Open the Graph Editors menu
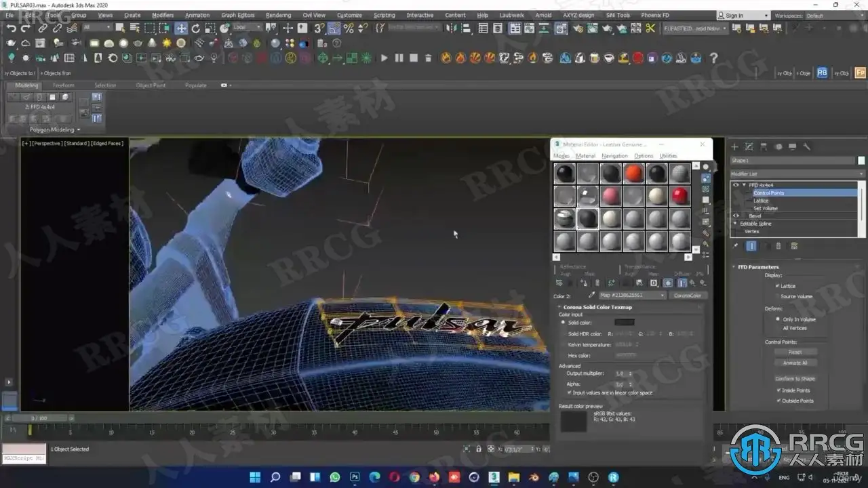The image size is (868, 488). click(238, 15)
